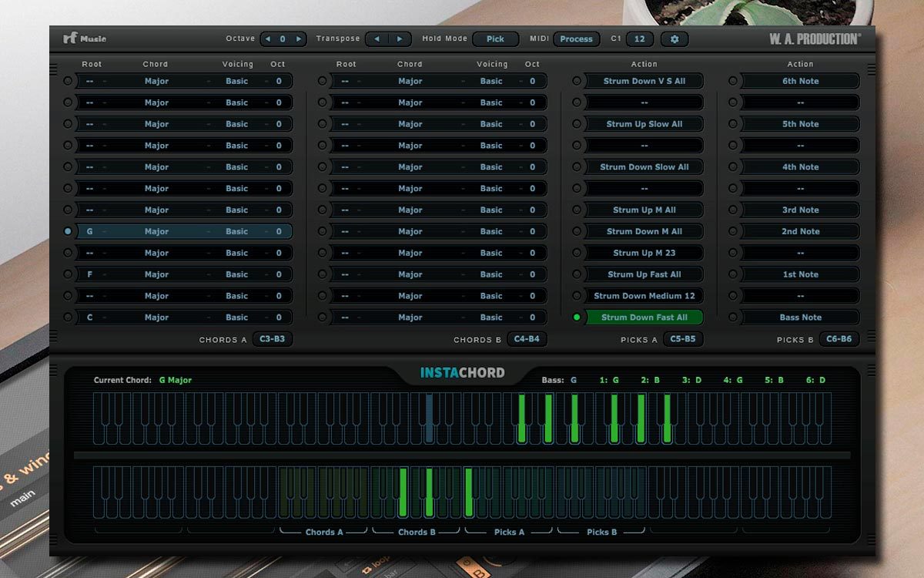Open the Strum Down Fast All action selector
Viewport: 924px width, 578px height.
coord(644,318)
